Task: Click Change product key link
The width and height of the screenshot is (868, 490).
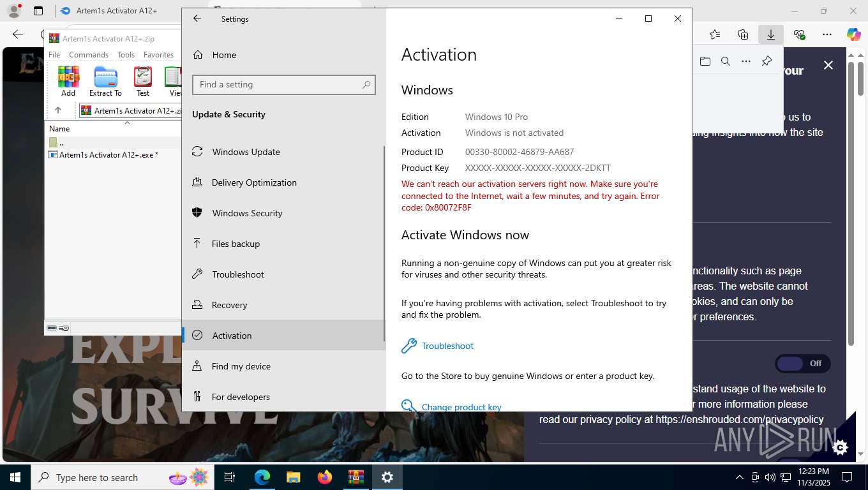Action: pyautogui.click(x=461, y=406)
